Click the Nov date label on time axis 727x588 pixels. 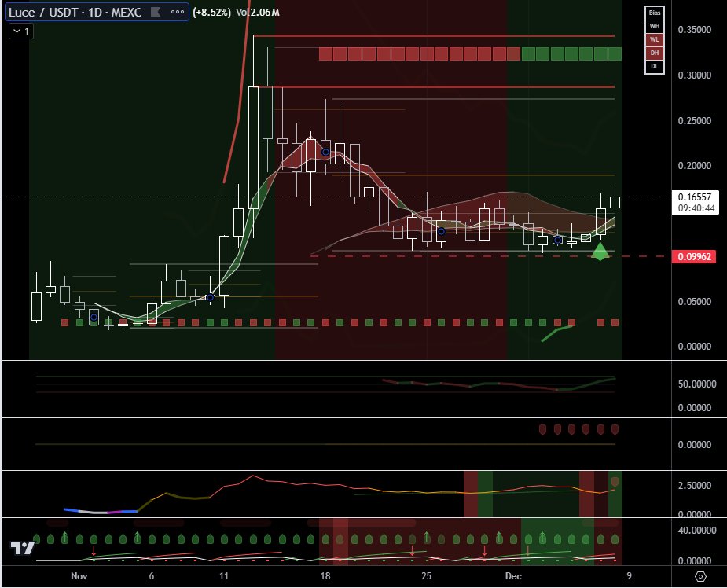click(79, 576)
